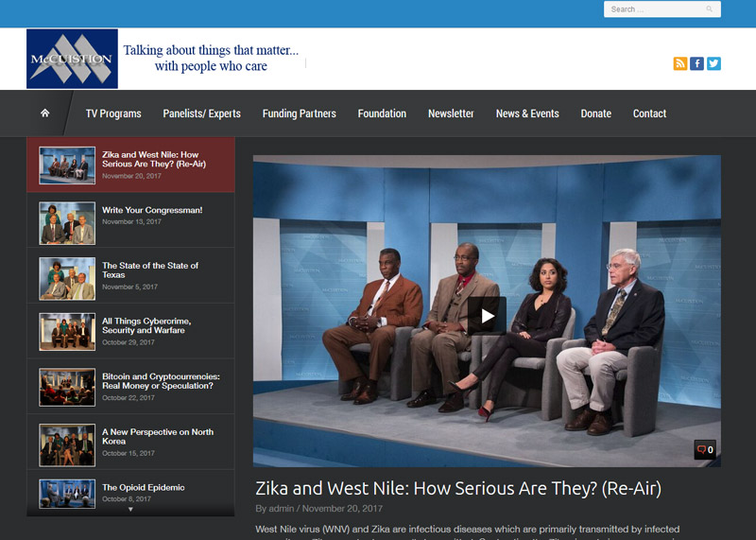Go to the Contact page
Screen dimensions: 756x540
[x=649, y=113]
